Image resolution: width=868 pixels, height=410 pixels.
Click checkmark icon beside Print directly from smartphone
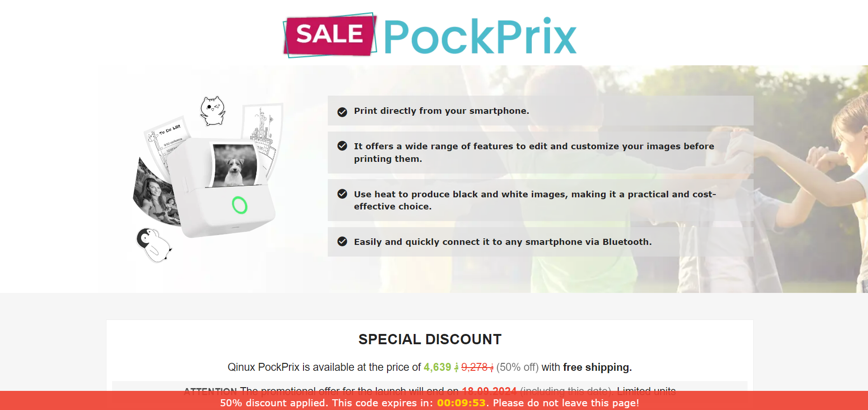pyautogui.click(x=342, y=112)
